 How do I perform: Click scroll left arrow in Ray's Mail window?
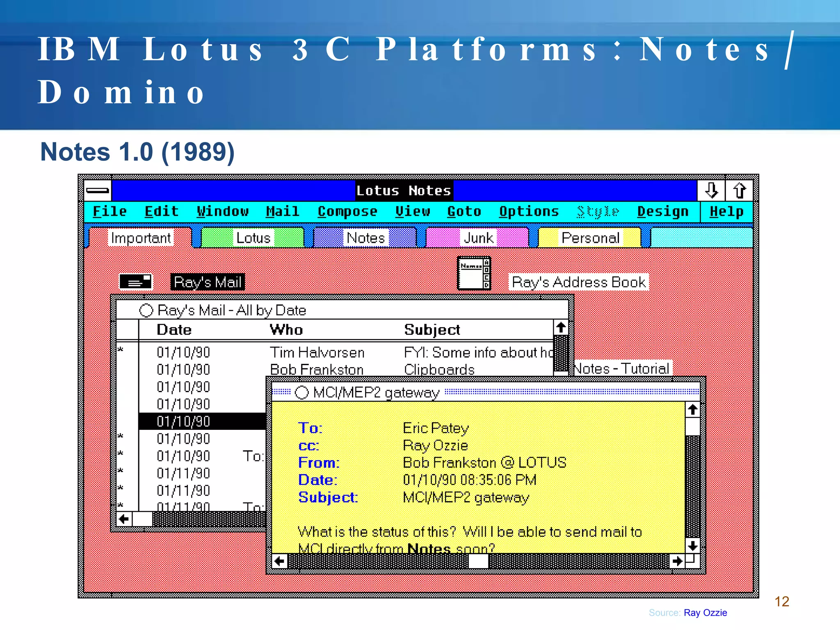[124, 519]
